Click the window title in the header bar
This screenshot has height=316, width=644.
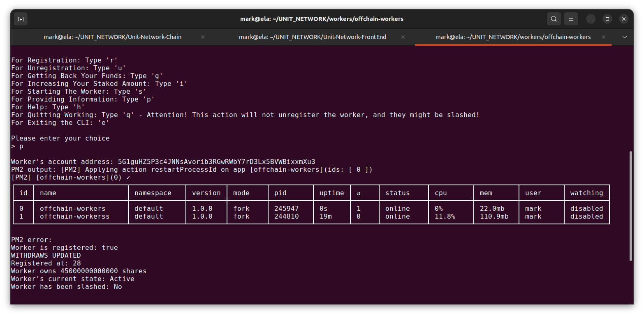[322, 19]
